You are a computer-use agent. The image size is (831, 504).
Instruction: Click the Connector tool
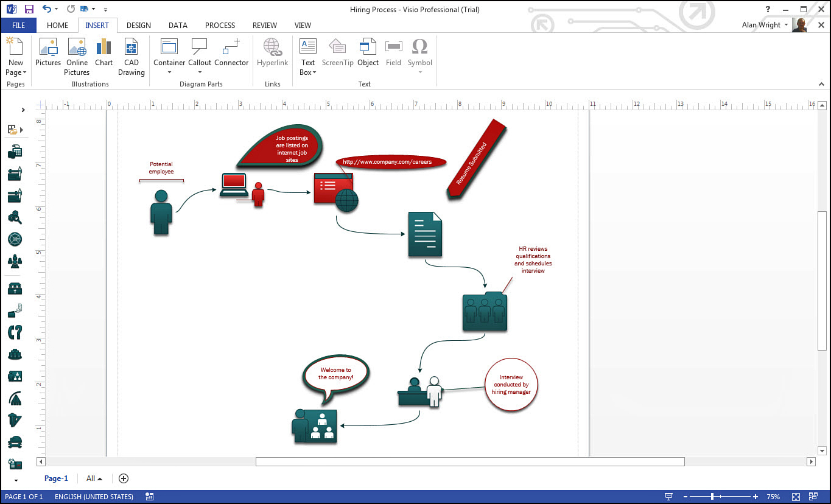[231, 53]
